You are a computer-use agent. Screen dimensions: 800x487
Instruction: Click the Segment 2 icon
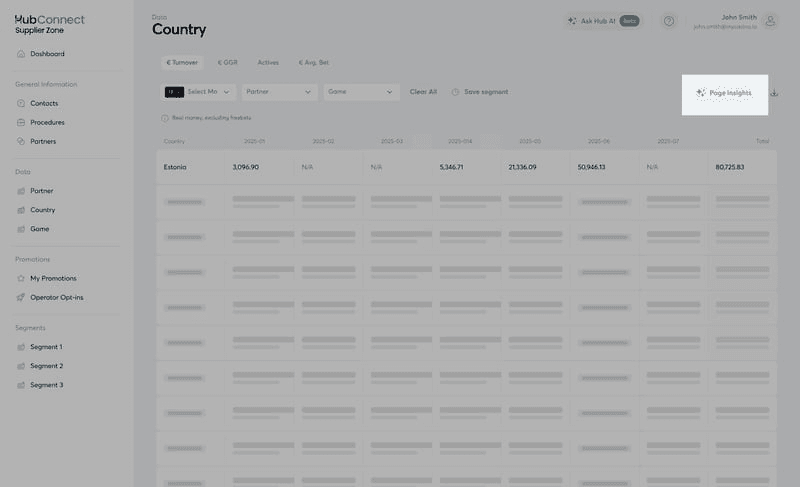click(x=21, y=366)
